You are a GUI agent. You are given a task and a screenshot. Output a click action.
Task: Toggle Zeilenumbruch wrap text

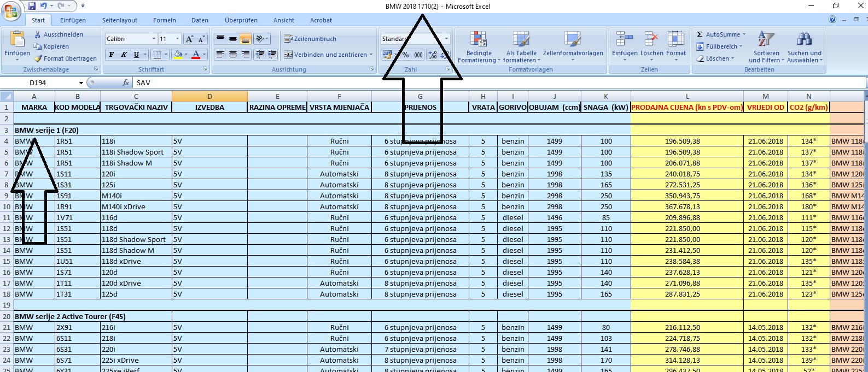(310, 39)
